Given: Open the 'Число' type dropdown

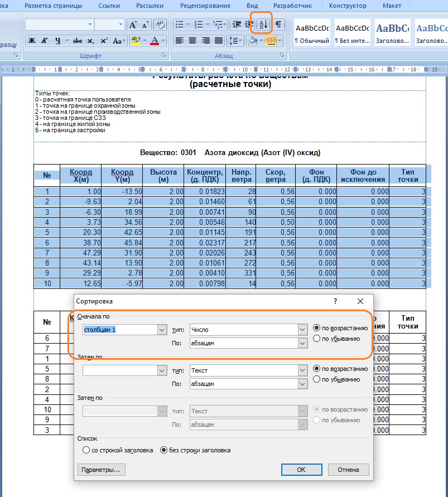Looking at the screenshot, I should [x=302, y=330].
